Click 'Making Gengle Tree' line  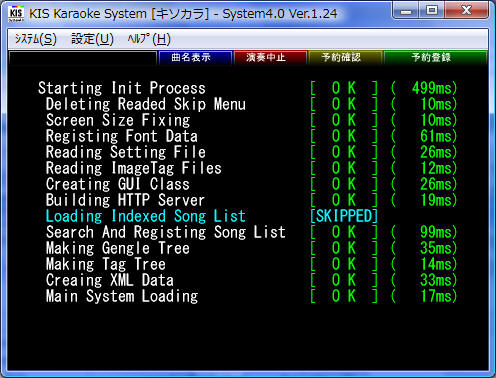coord(118,248)
